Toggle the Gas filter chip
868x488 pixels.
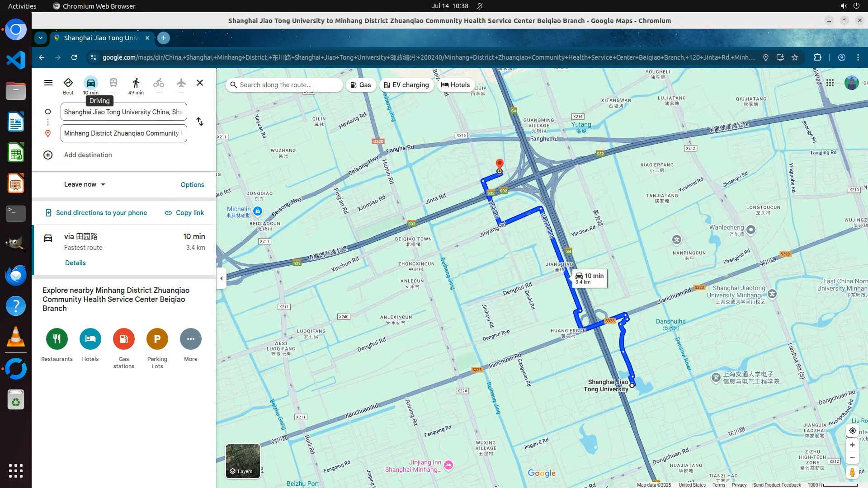pyautogui.click(x=361, y=85)
